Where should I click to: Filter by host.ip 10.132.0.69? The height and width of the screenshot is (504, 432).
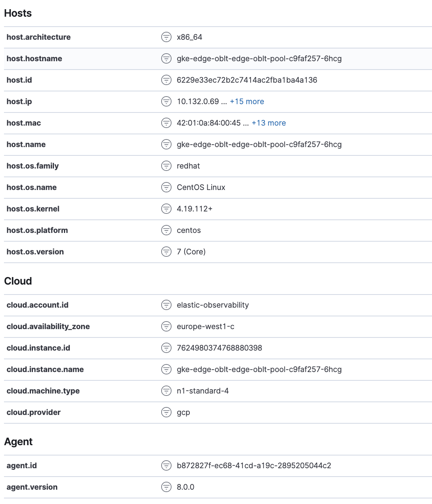(166, 101)
